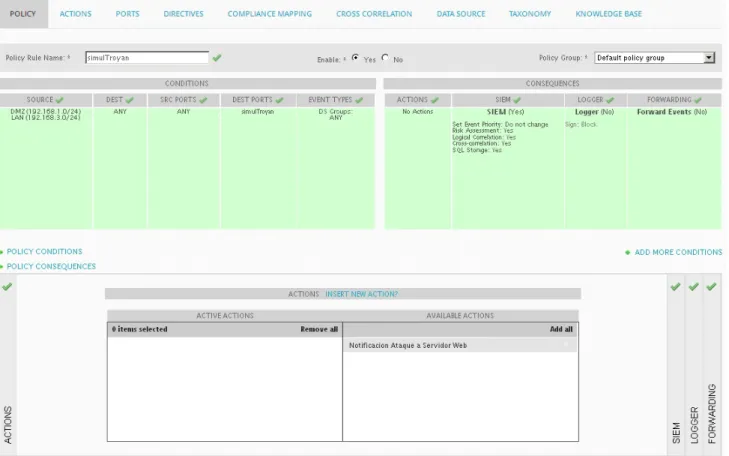Expand the Policy Consequences section
The image size is (729, 456).
[x=51, y=266]
